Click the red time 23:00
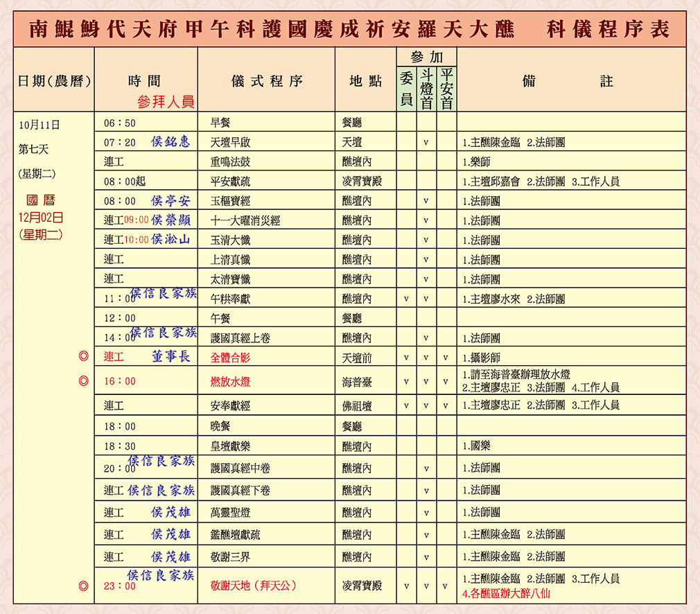Viewport: 700px width, 614px height. (120, 586)
